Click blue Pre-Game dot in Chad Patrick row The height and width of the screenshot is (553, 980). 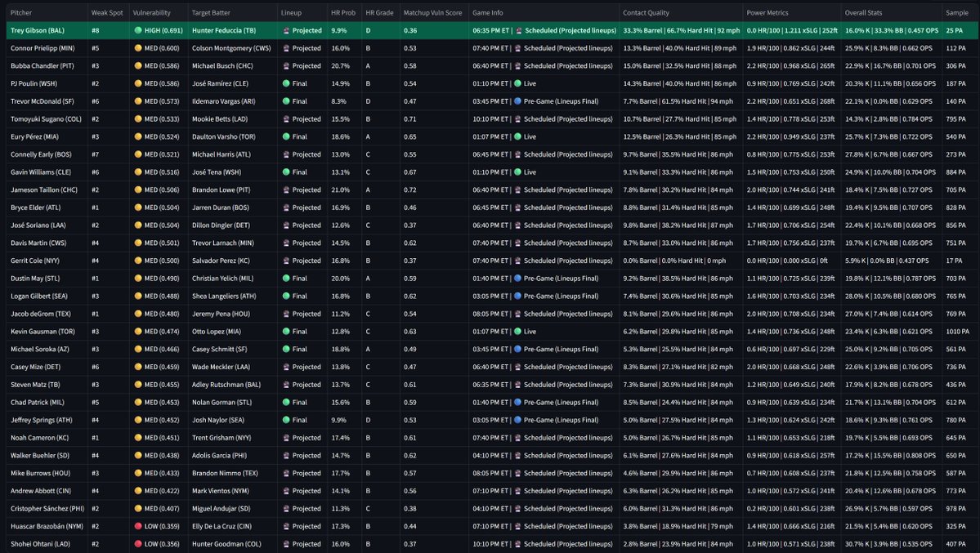point(517,403)
